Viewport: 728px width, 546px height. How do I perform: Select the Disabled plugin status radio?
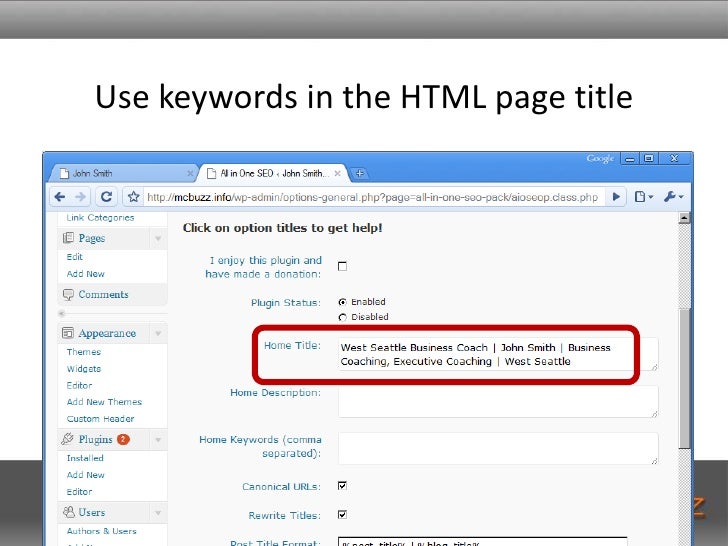coord(342,317)
